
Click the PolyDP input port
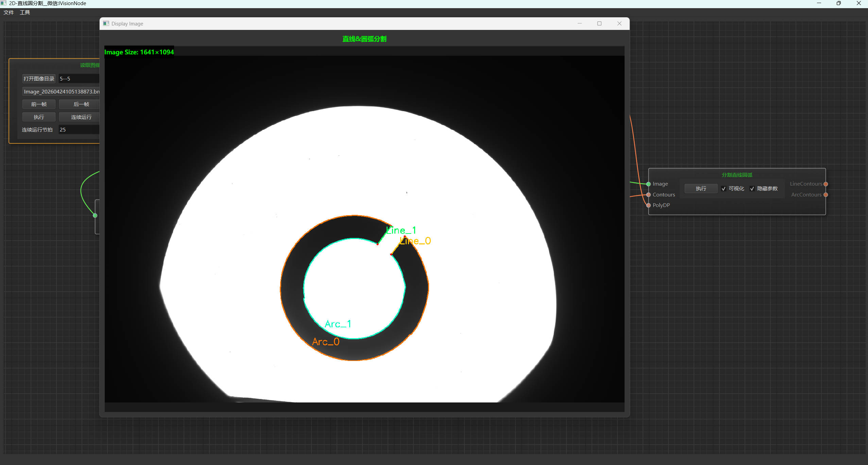click(x=648, y=205)
